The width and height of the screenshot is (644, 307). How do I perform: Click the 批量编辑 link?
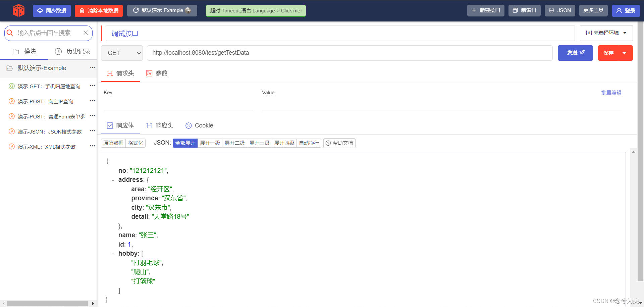[611, 93]
